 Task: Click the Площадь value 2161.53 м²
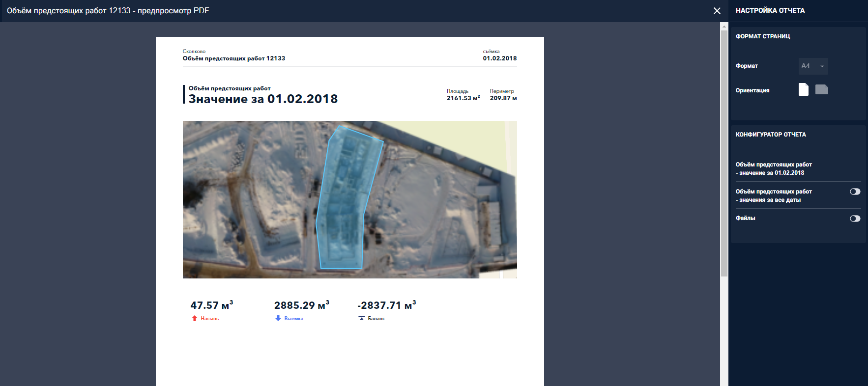tap(463, 98)
